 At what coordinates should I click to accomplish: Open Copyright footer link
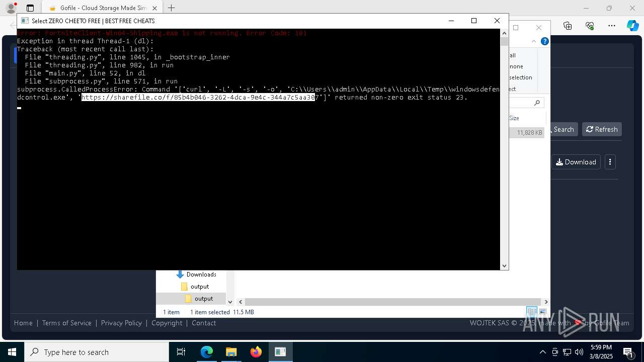167,323
